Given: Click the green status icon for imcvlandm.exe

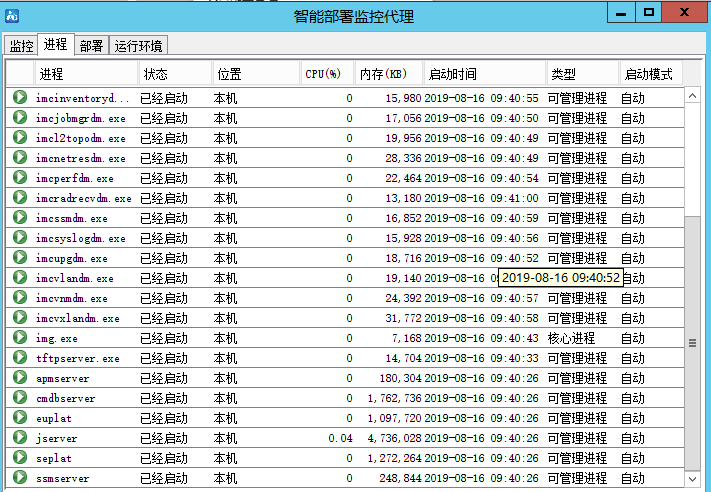Looking at the screenshot, I should click(20, 277).
